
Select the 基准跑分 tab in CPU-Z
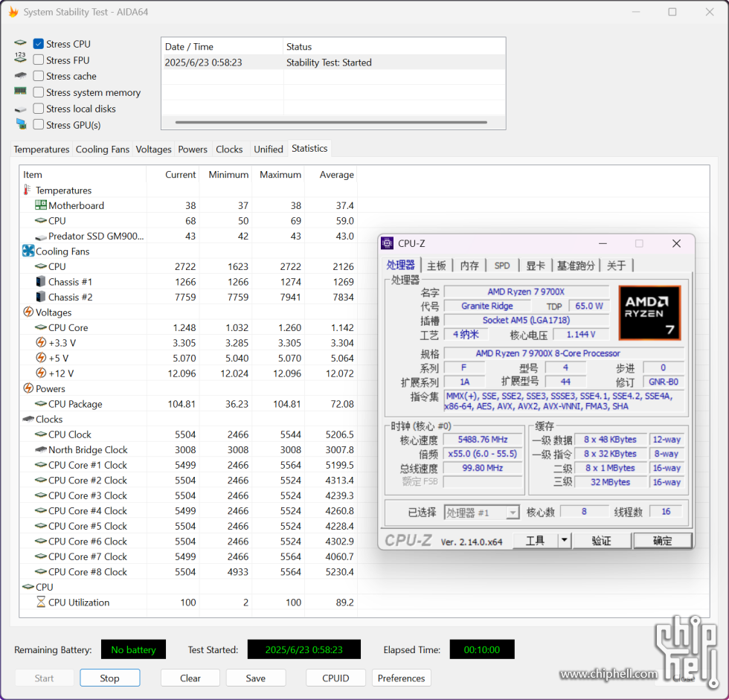(576, 266)
